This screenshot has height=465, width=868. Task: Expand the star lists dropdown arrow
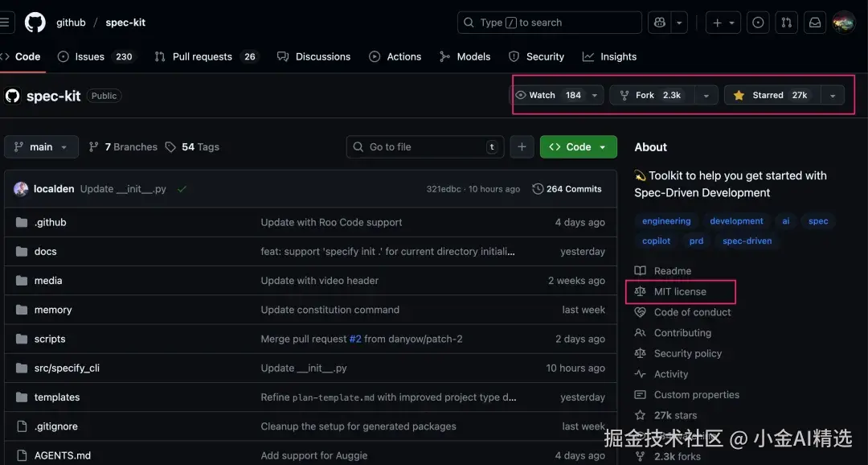pyautogui.click(x=833, y=95)
